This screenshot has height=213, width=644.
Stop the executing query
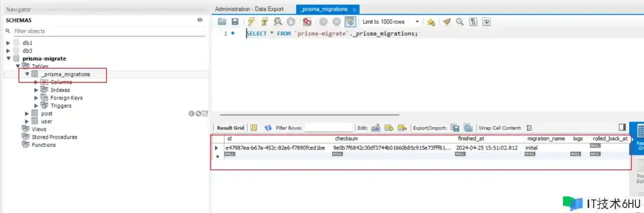point(291,22)
